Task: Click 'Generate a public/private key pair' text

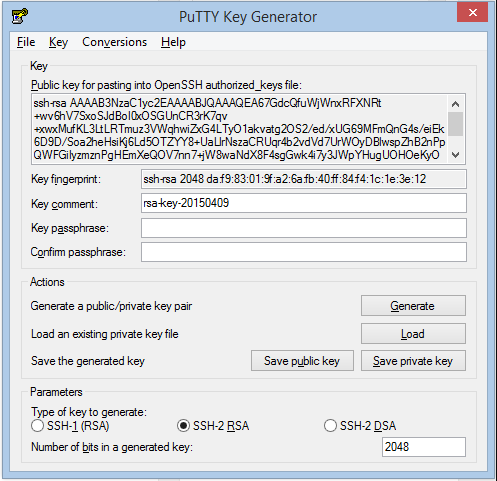Action: pos(111,306)
